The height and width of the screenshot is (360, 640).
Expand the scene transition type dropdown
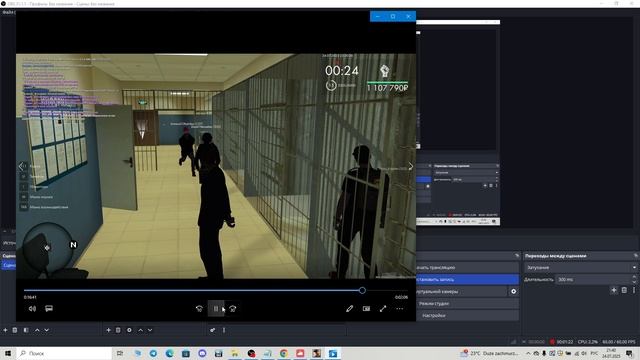click(580, 267)
